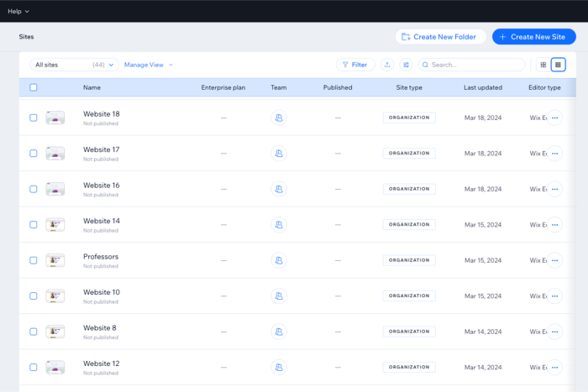Open team icon for Website 12
This screenshot has height=392, width=588.
279,367
